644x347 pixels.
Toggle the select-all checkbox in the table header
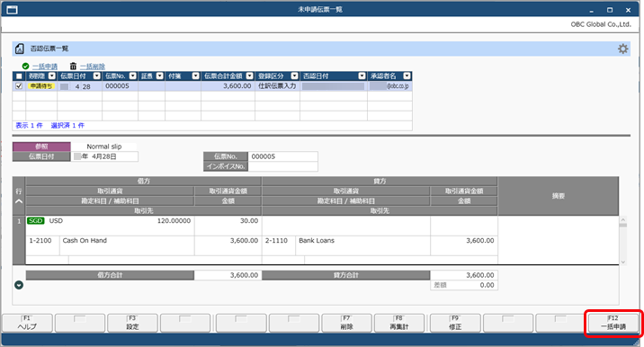coord(19,76)
